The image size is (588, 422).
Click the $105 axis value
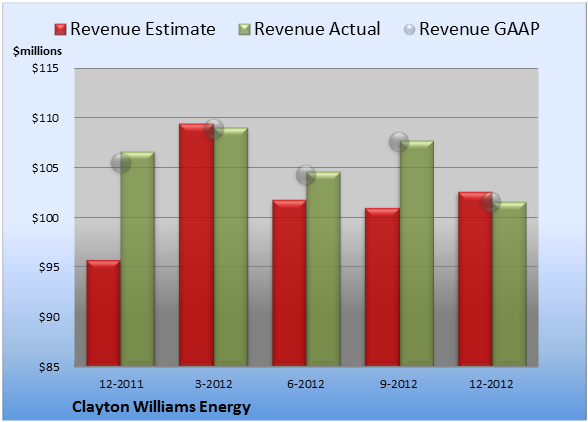tap(45, 168)
